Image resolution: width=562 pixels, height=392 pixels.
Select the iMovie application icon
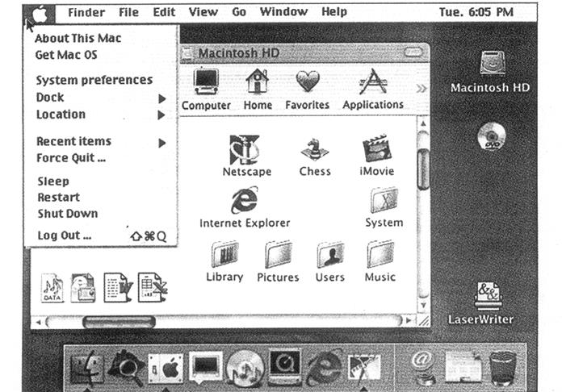[377, 148]
